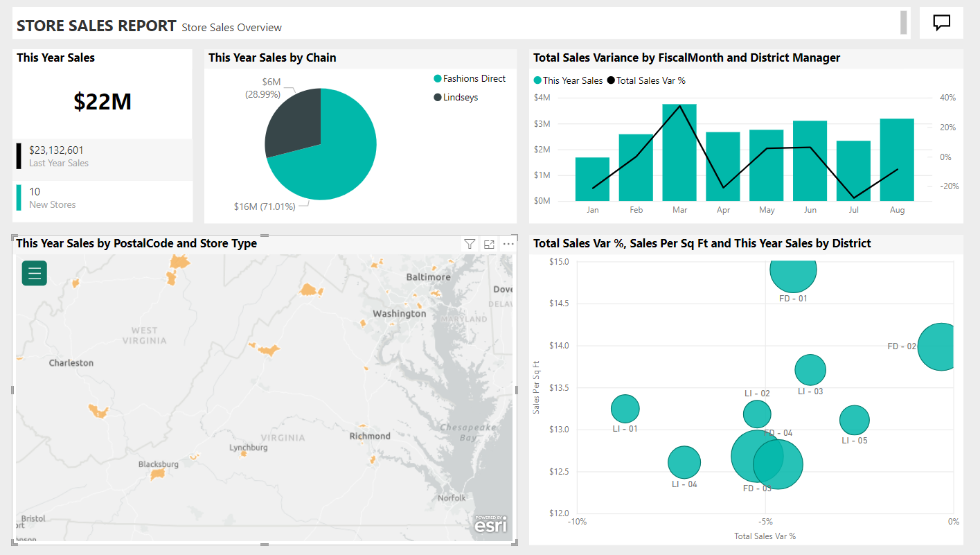Select the LI - 02 bubble
980x555 pixels.
click(x=757, y=414)
